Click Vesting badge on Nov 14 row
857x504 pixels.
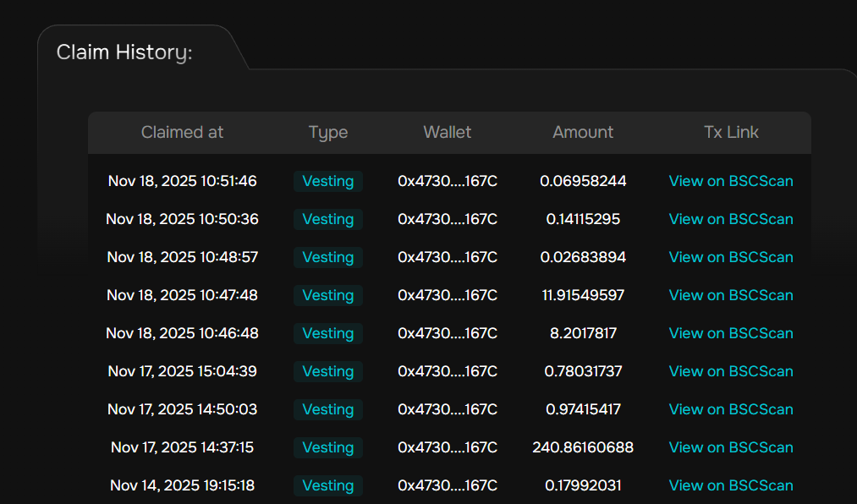[x=328, y=485]
